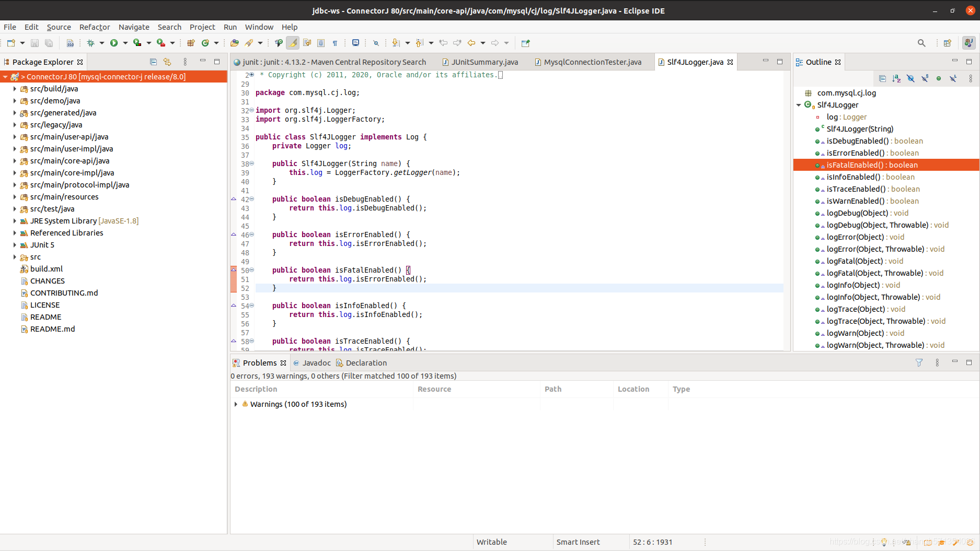Click the green Run button

click(x=114, y=43)
